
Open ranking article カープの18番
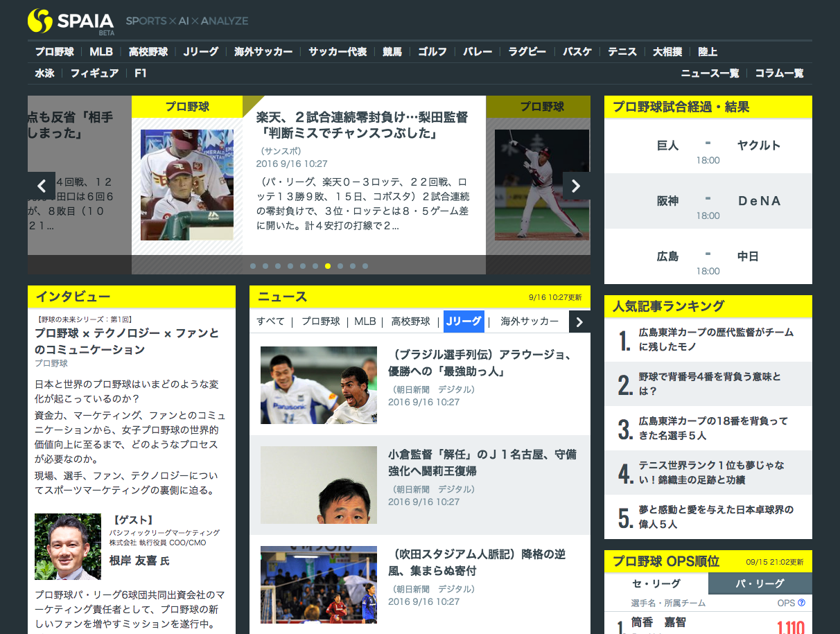click(x=708, y=428)
